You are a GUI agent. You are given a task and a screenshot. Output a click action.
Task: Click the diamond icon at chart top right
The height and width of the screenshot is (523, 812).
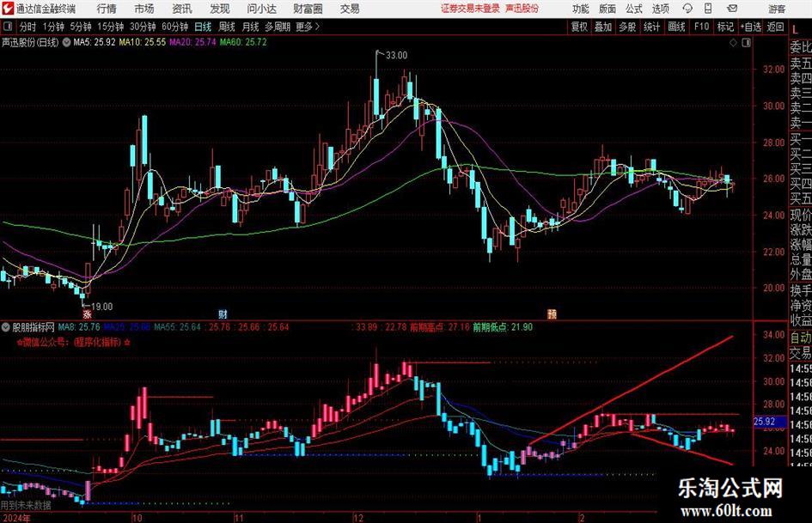[733, 43]
